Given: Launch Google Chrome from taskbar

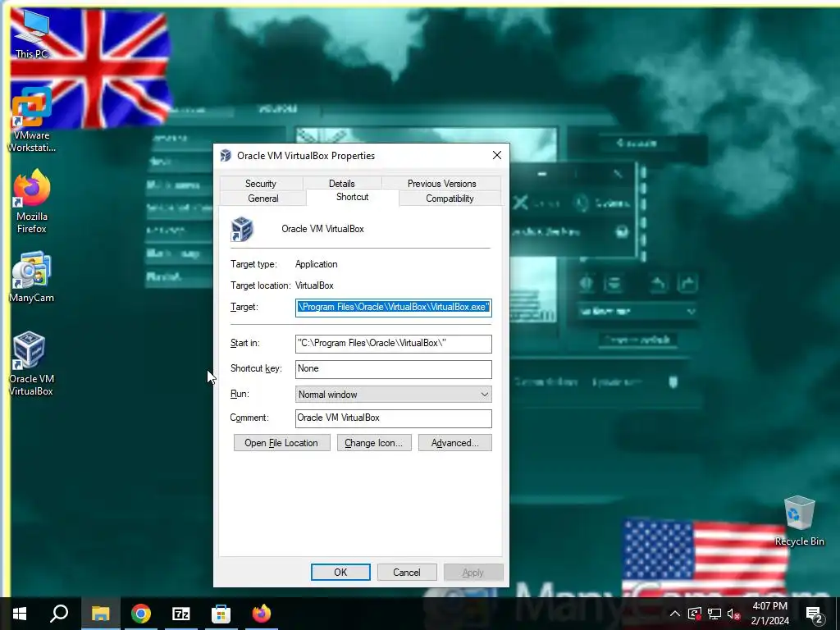Looking at the screenshot, I should tap(141, 614).
